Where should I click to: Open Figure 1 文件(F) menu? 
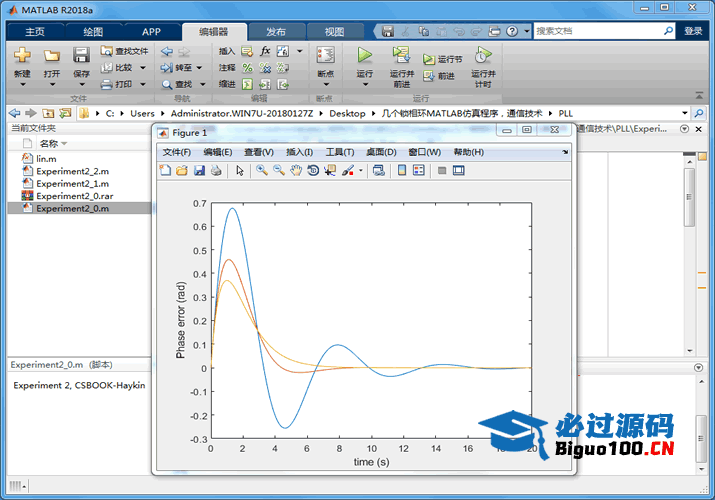point(177,152)
